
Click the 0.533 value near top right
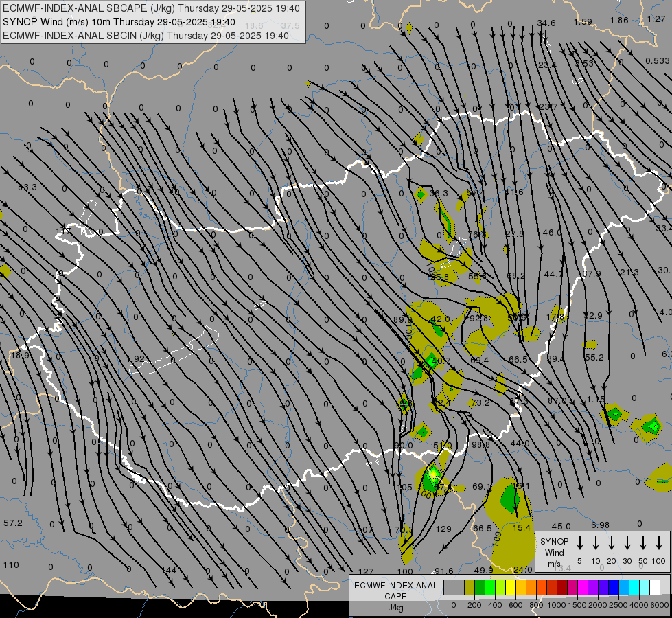[x=658, y=61]
